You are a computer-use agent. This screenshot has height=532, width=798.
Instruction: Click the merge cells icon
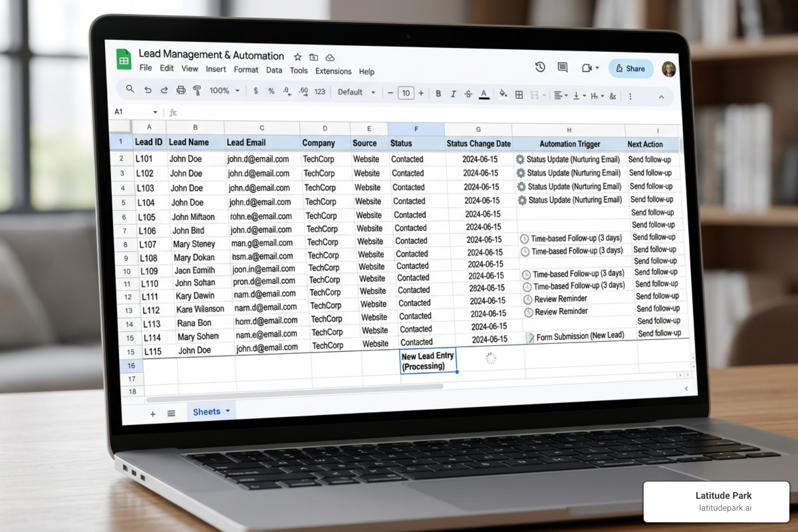coord(534,95)
